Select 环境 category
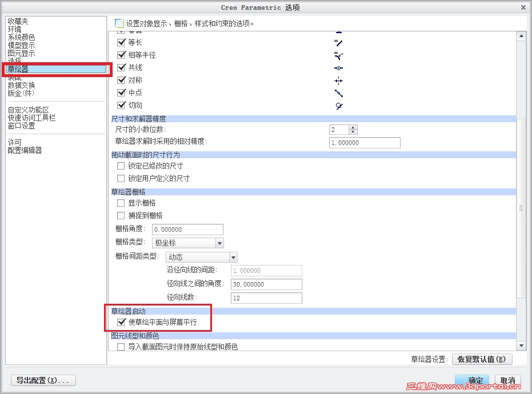Image resolution: width=532 pixels, height=394 pixels. [x=15, y=30]
